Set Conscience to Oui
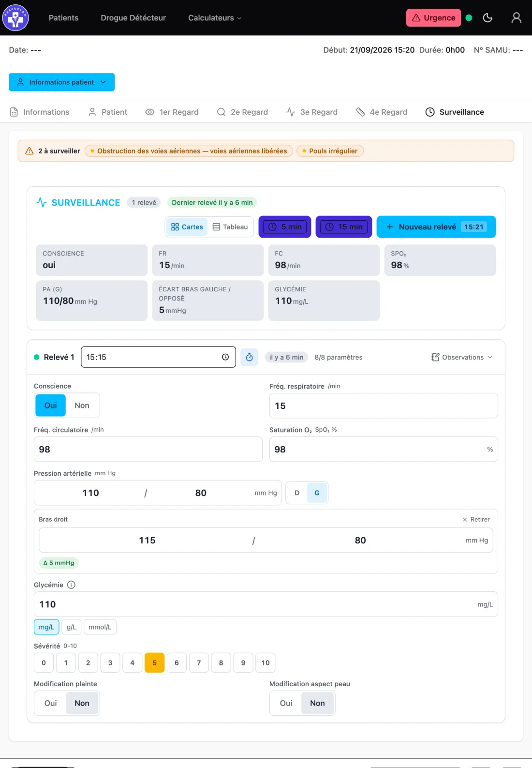 coord(50,406)
